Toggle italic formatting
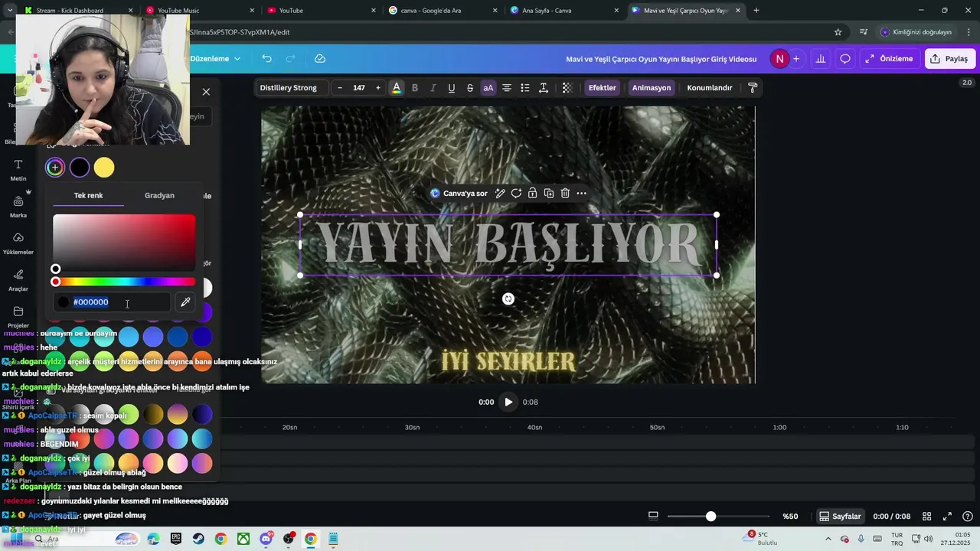The height and width of the screenshot is (551, 980). [433, 88]
